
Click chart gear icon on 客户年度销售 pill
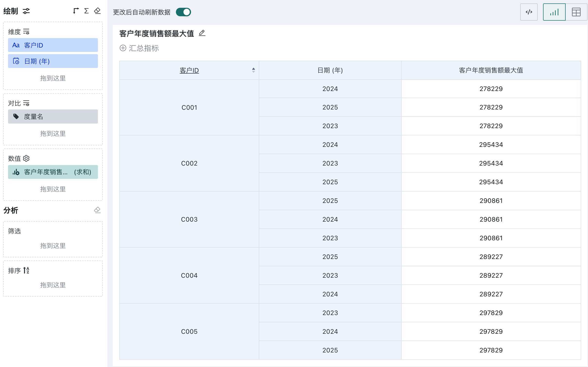point(16,172)
